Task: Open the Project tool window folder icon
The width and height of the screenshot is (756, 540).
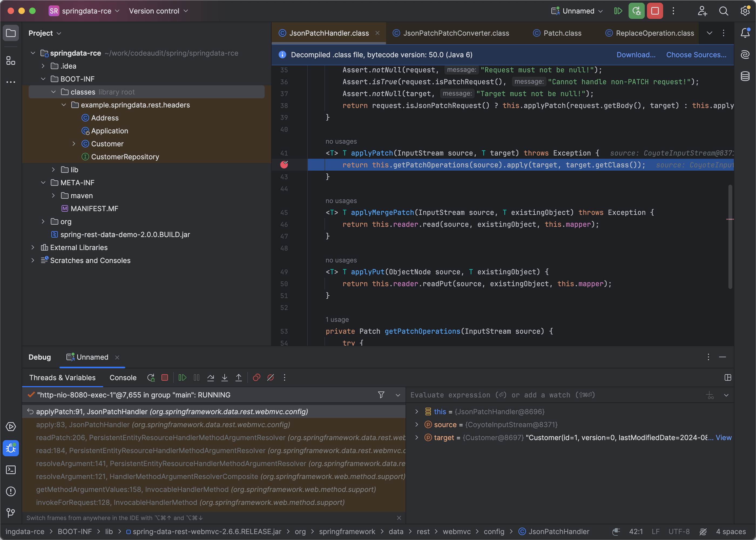Action: point(11,33)
